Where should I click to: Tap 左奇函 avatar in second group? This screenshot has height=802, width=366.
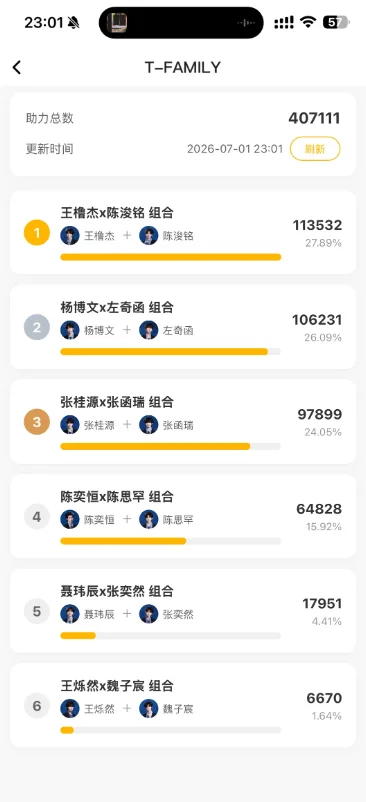pyautogui.click(x=149, y=330)
